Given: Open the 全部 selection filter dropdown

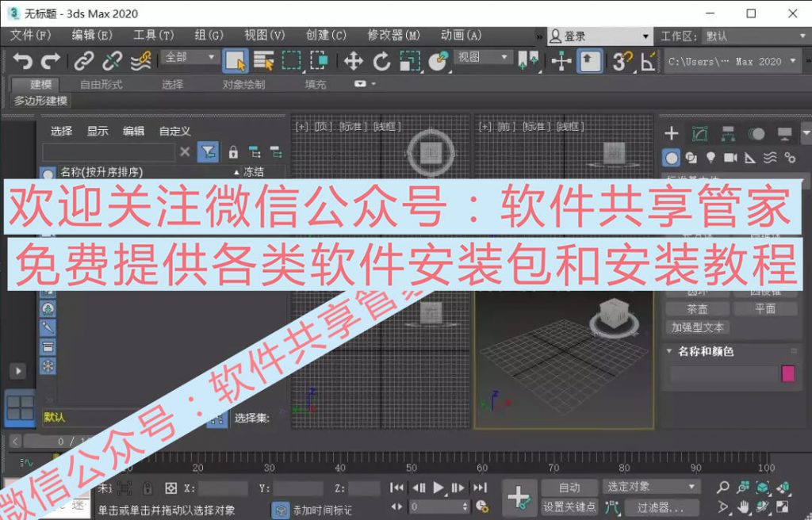Looking at the screenshot, I should click(190, 57).
